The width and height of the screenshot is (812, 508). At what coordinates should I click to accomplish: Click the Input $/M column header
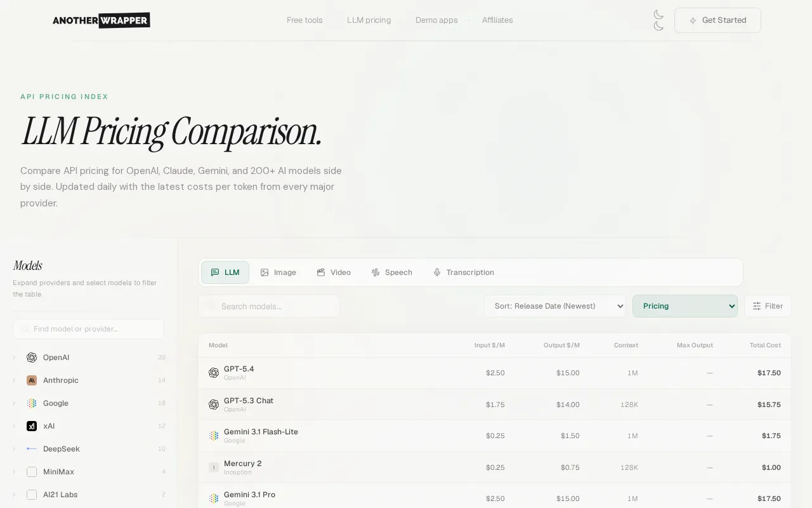(x=490, y=345)
